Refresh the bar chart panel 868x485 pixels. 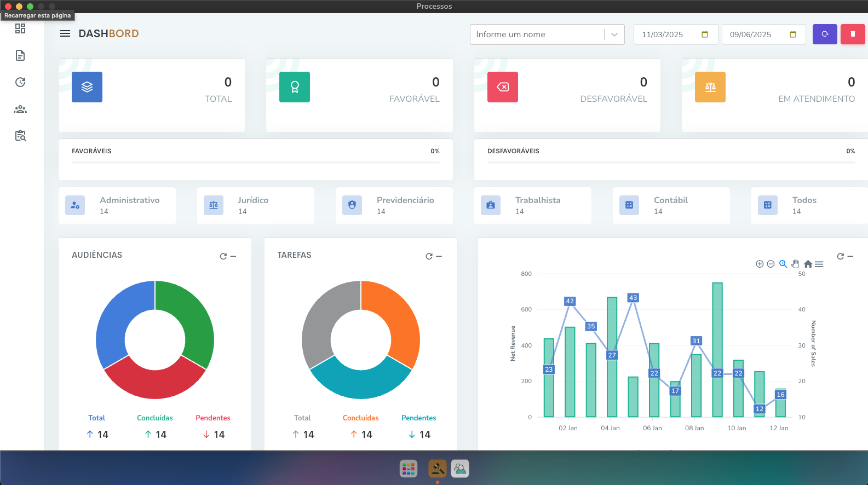coord(840,256)
